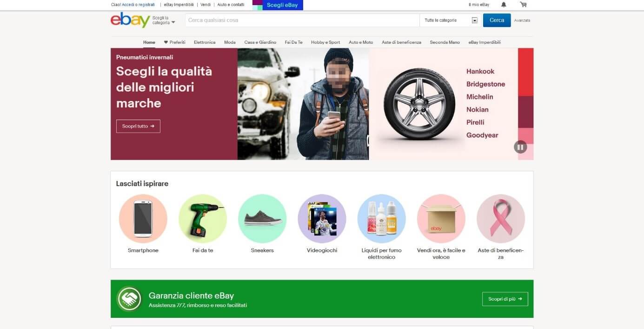Open the Auto e Moto menu item

coord(361,42)
